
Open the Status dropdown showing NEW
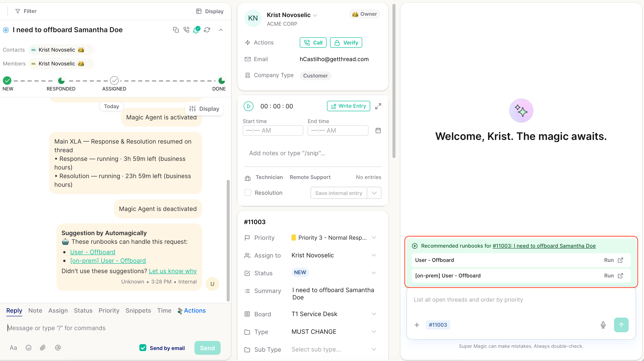(374, 273)
